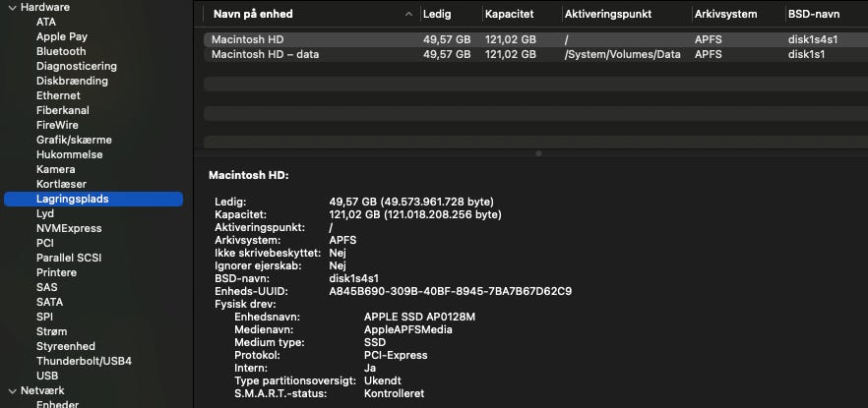The height and width of the screenshot is (408, 868).
Task: Sort by the Aktiveringspunkt column header
Action: (608, 15)
